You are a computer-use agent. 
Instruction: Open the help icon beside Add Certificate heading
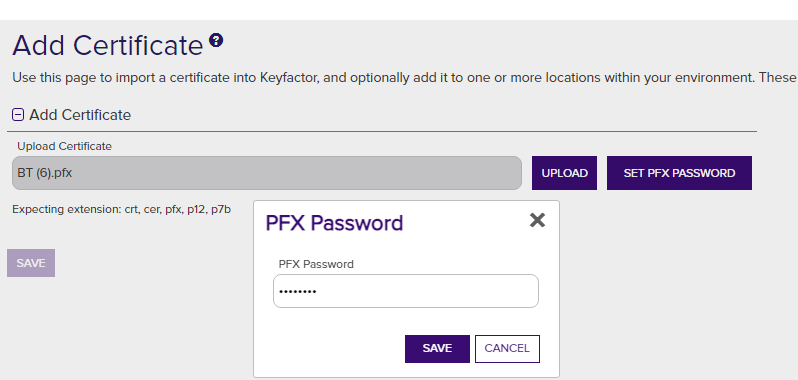[x=216, y=40]
